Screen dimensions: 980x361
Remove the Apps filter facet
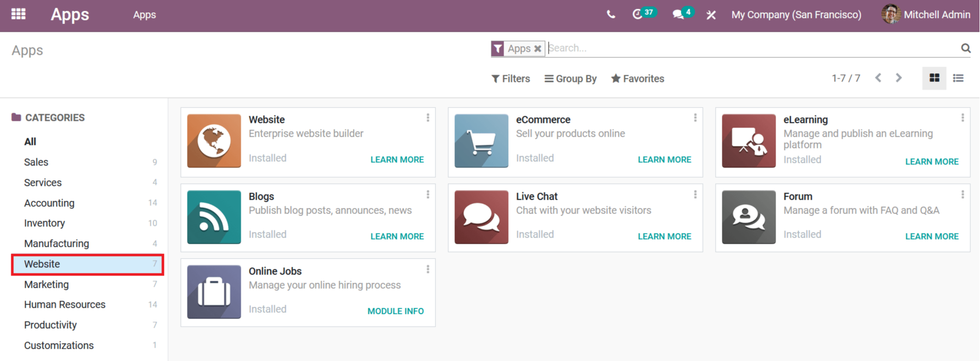coord(537,49)
